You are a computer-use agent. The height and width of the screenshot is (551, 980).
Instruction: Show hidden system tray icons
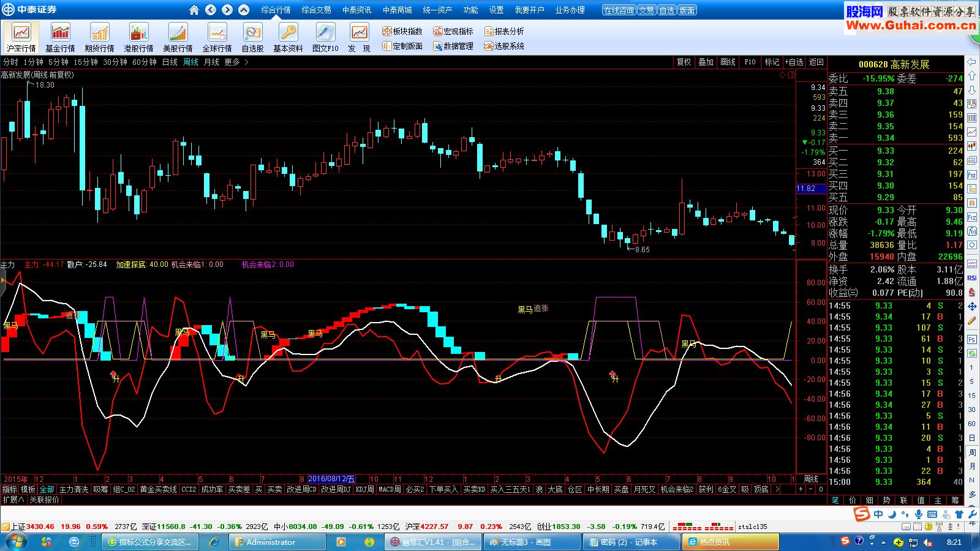[x=883, y=542]
